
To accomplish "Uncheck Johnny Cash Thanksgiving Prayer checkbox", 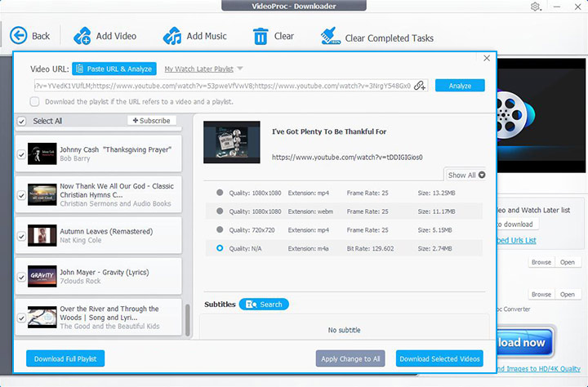I will [21, 154].
